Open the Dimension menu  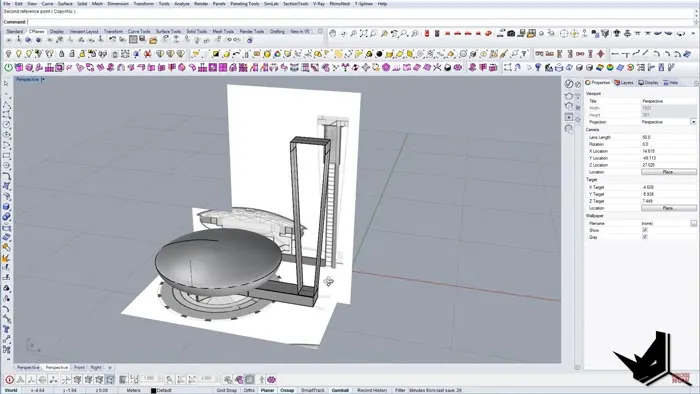[118, 4]
